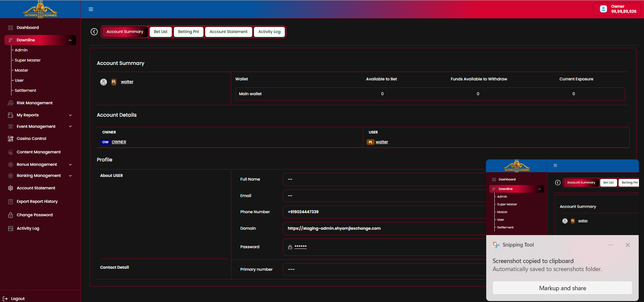Open Change Password menu item
The height and width of the screenshot is (302, 644).
point(35,215)
